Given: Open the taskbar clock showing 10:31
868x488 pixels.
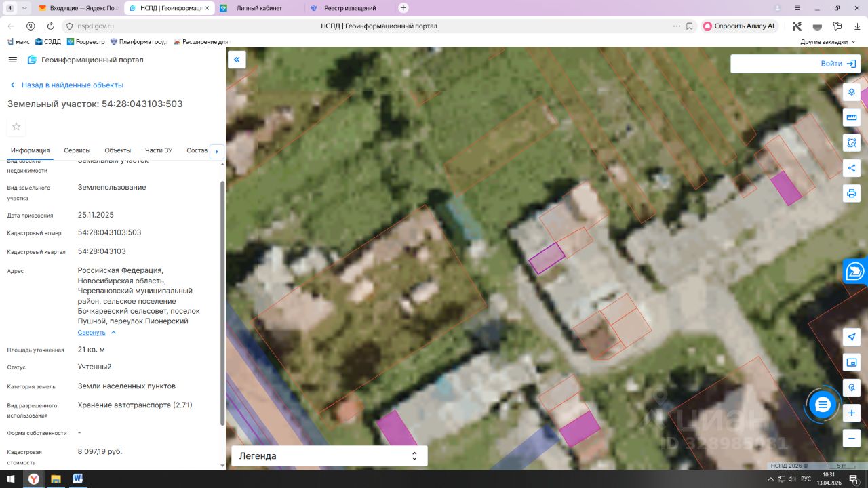Looking at the screenshot, I should pyautogui.click(x=829, y=479).
